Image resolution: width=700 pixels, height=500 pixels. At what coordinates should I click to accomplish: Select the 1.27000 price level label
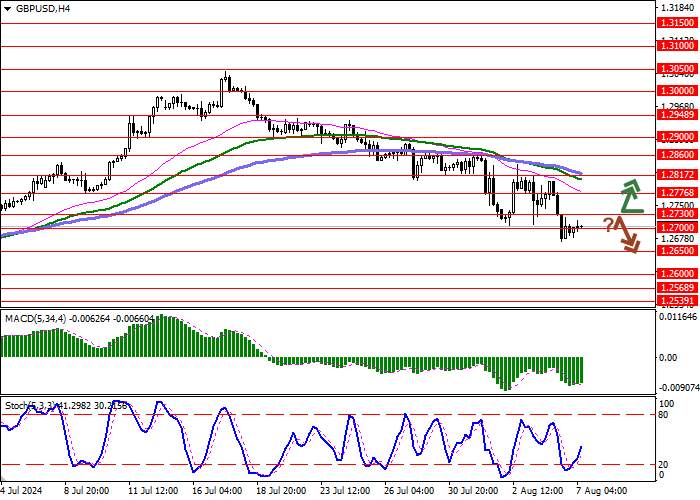tap(678, 228)
